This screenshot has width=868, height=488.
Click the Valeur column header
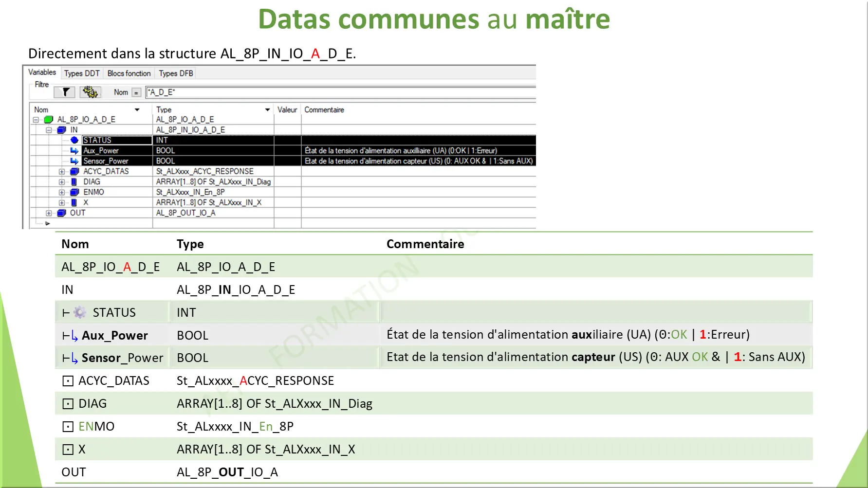(x=287, y=110)
